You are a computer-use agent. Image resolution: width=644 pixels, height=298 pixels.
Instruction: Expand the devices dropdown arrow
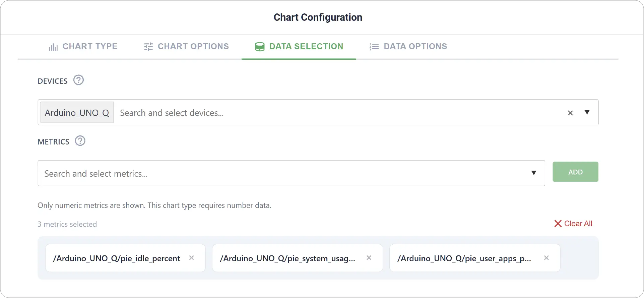587,112
